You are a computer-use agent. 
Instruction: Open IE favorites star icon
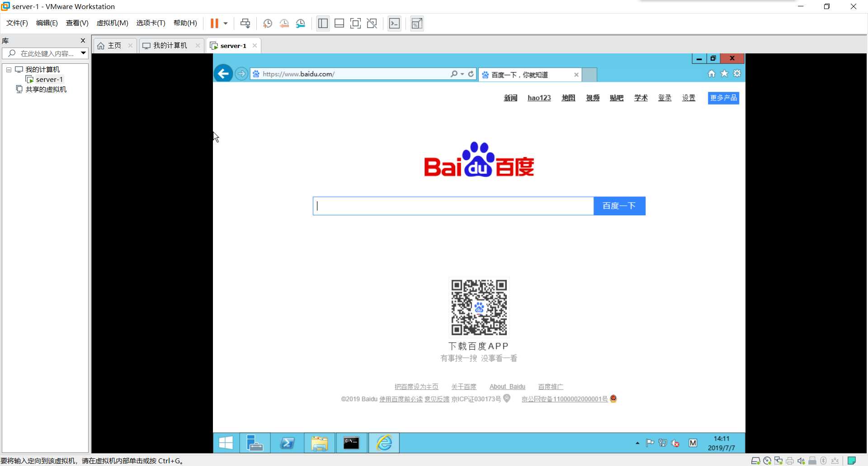click(724, 74)
